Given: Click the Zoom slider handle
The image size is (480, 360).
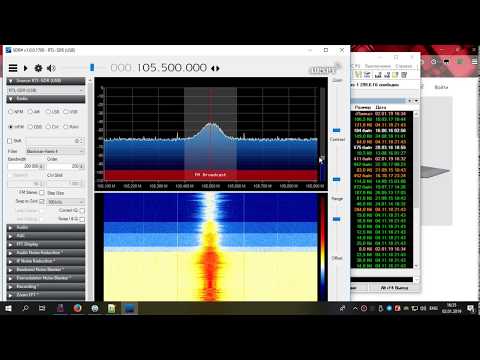Looking at the screenshot, I should tap(336, 130).
